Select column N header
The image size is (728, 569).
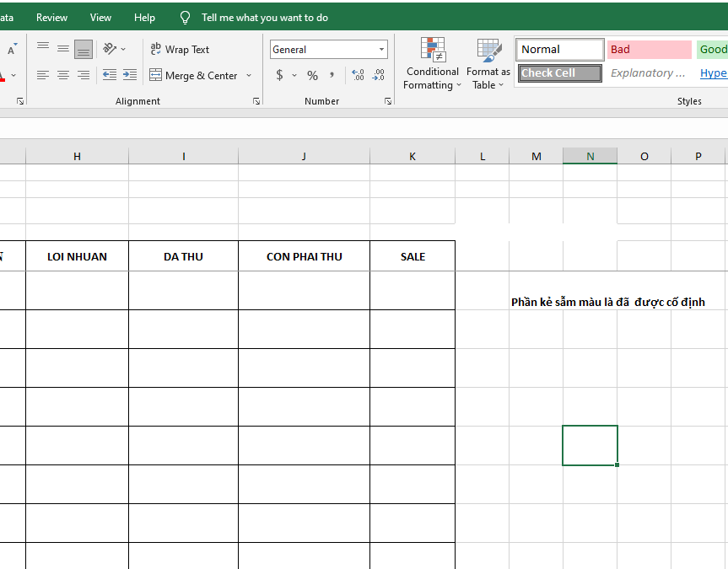pyautogui.click(x=590, y=157)
